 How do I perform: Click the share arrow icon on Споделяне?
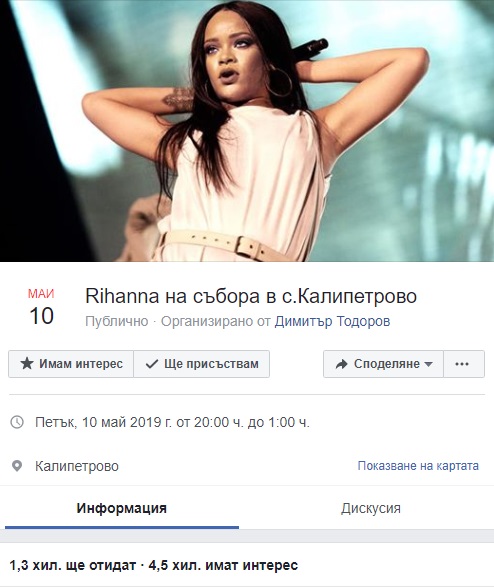pos(342,364)
